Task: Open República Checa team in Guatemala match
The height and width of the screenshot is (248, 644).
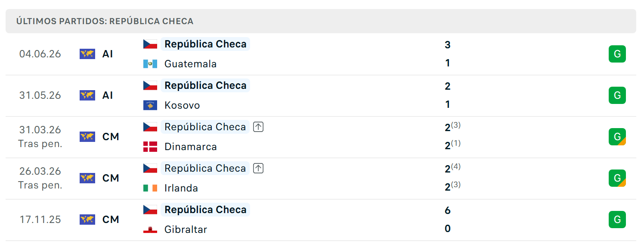Action: (x=205, y=44)
